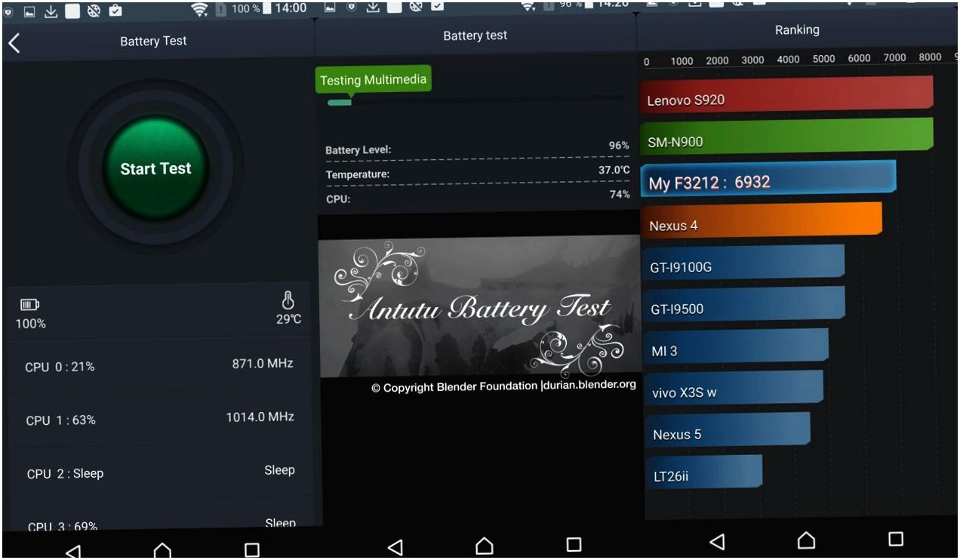Click the Testing Multimedia label

tap(373, 80)
